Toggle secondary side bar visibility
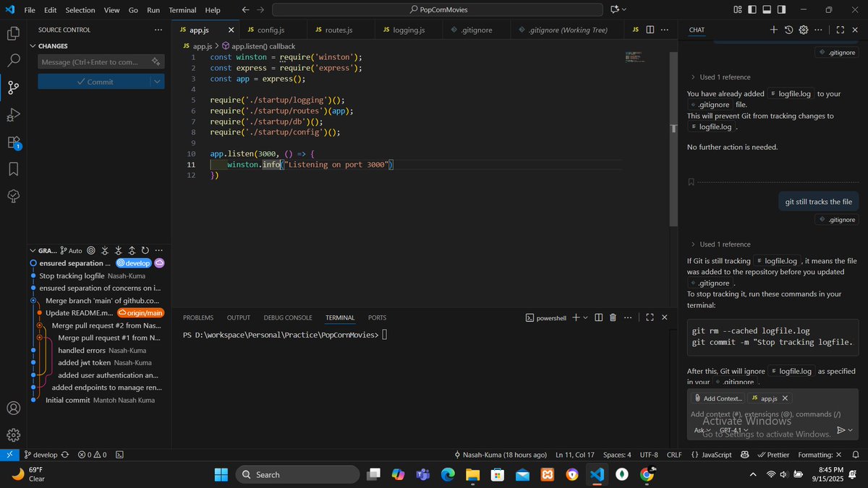The image size is (868, 488). pos(781,10)
